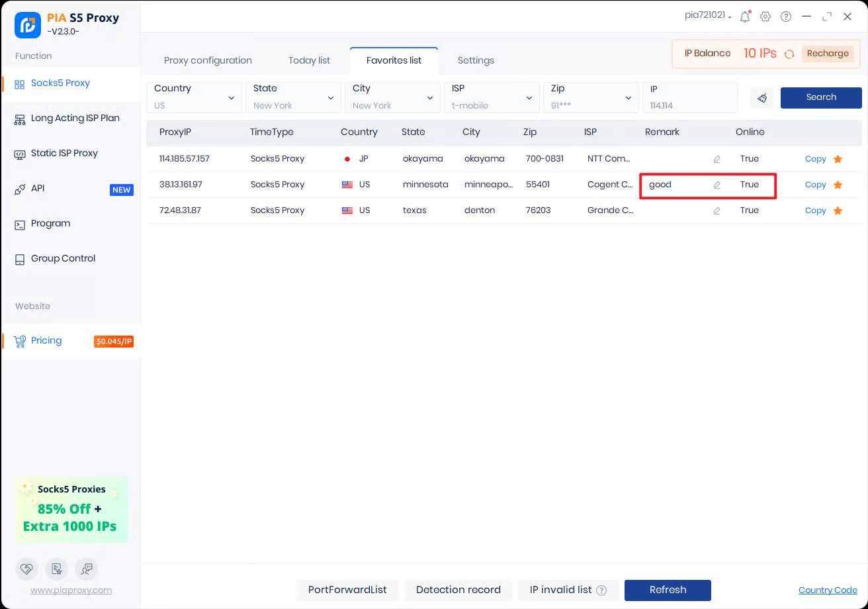868x609 pixels.
Task: Click the IP Balance refresh icon
Action: coord(789,54)
